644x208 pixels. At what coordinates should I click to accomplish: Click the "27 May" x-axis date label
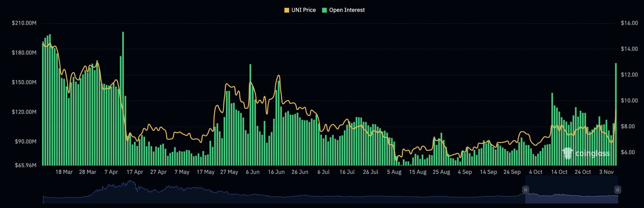[229, 172]
